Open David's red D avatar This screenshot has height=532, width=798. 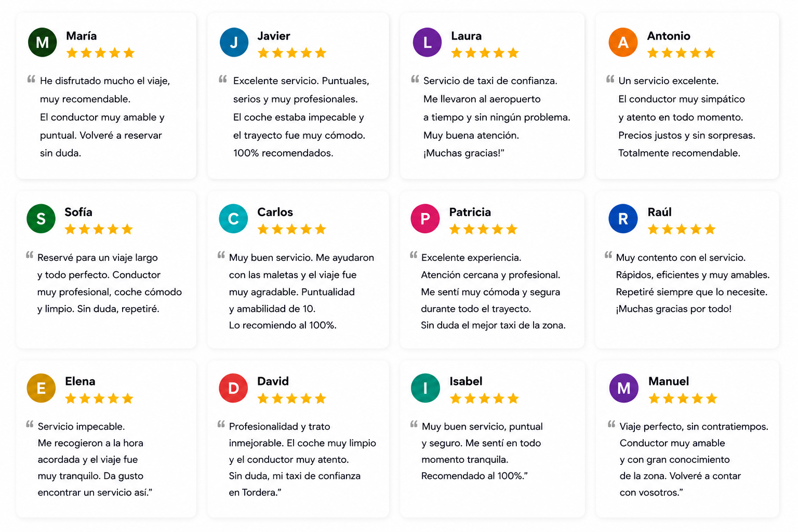coord(233,388)
